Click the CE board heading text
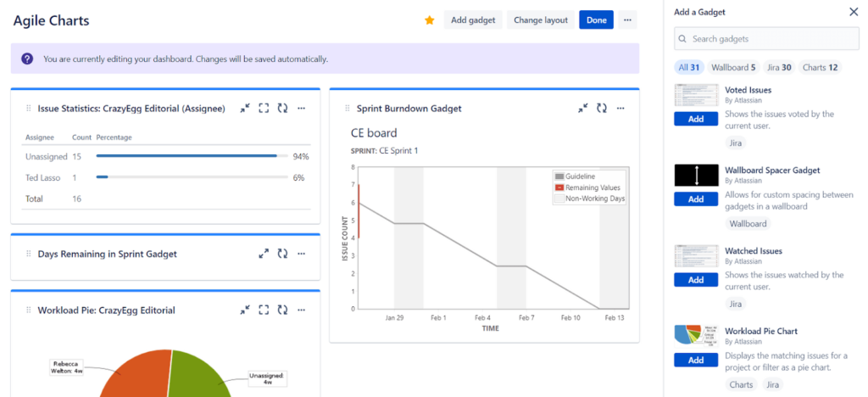The width and height of the screenshot is (868, 397). pyautogui.click(x=374, y=133)
